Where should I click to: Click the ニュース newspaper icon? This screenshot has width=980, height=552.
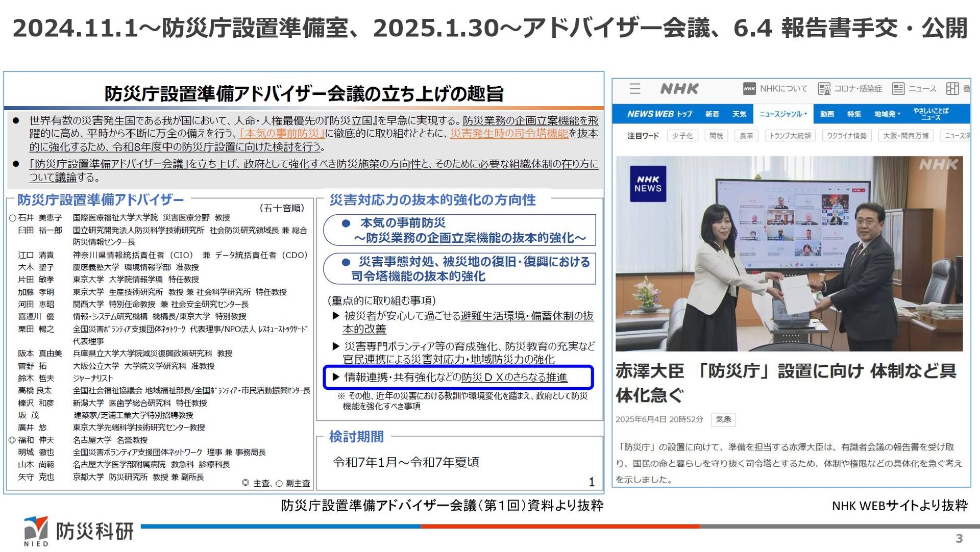[898, 89]
